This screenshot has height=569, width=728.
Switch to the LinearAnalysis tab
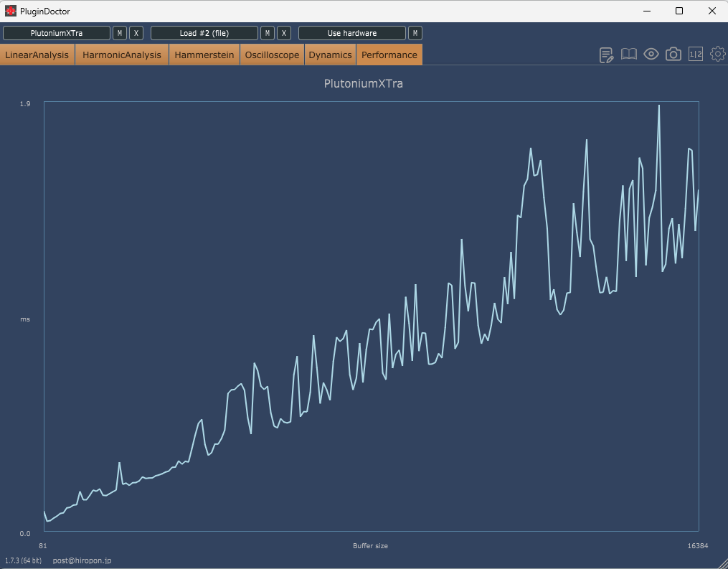pos(37,55)
